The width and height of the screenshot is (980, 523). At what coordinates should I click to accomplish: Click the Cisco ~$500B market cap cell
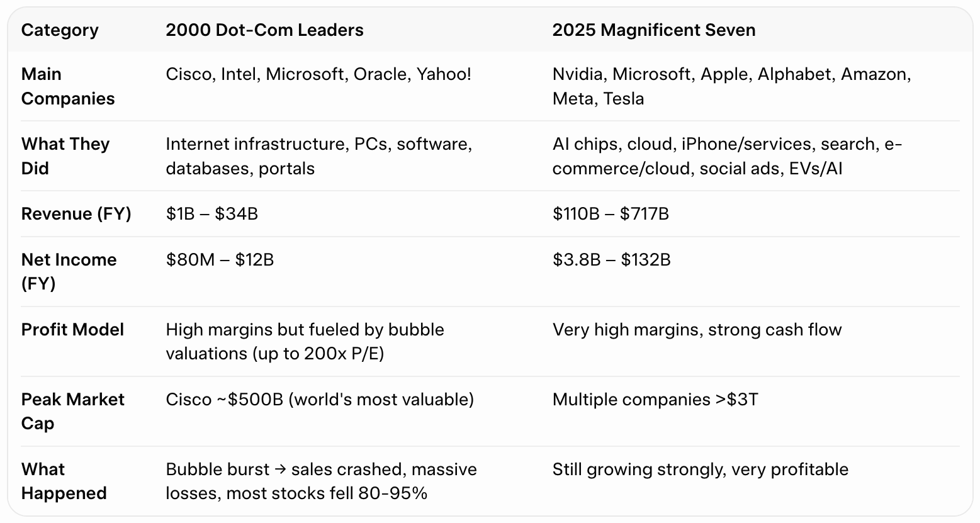click(320, 400)
